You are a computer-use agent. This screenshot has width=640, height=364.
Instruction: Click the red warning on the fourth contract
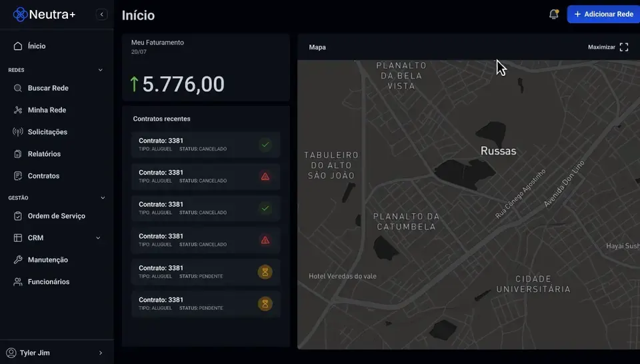click(x=265, y=240)
